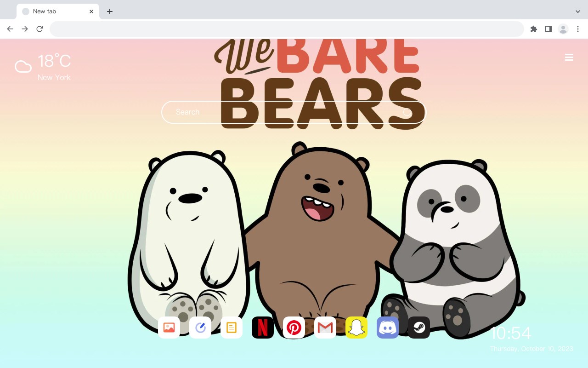
Task: Click the cloud weather icon
Action: pos(23,67)
